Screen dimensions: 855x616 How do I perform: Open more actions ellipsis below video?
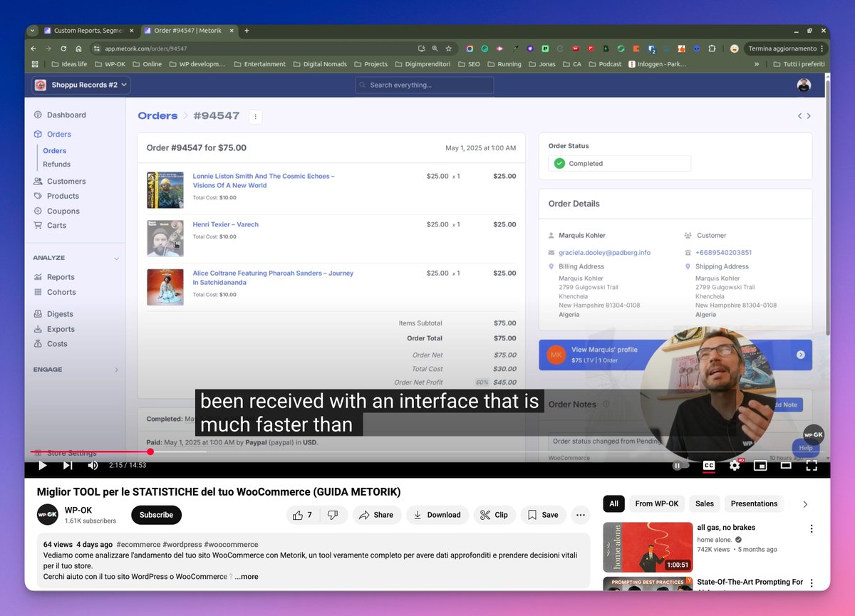581,515
